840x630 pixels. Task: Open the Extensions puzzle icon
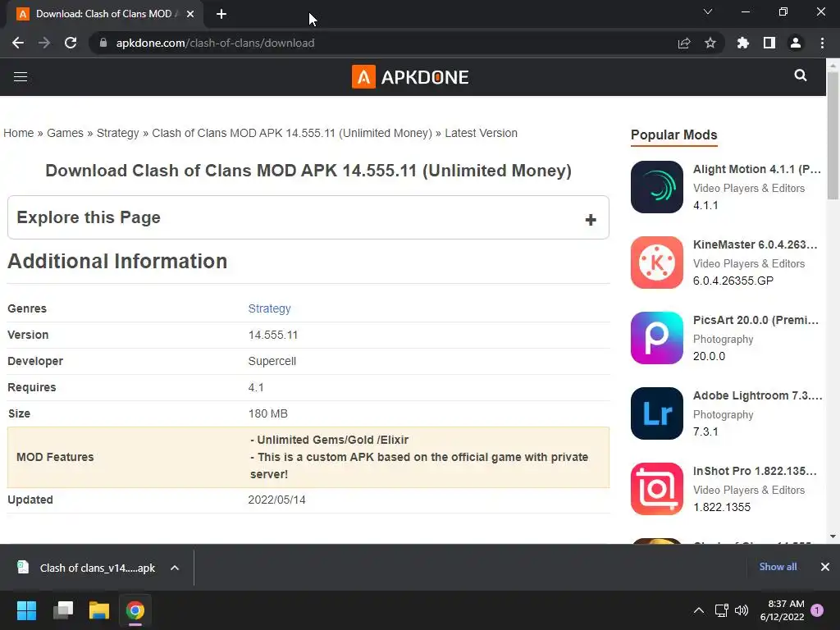point(743,43)
